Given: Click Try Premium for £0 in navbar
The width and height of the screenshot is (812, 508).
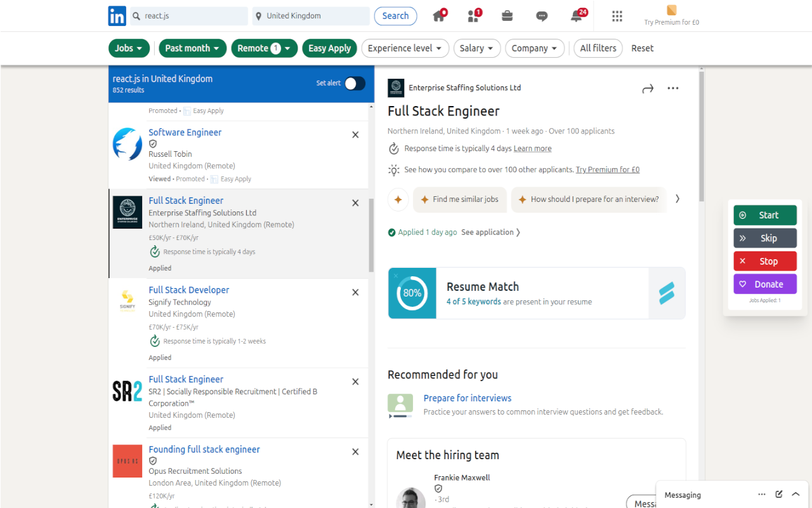Looking at the screenshot, I should tap(672, 22).
